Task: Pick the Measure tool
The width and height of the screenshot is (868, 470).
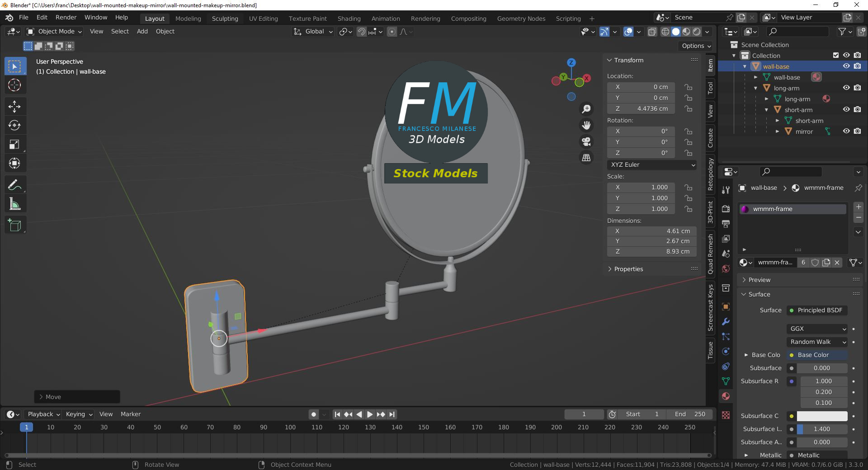Action: coord(15,204)
